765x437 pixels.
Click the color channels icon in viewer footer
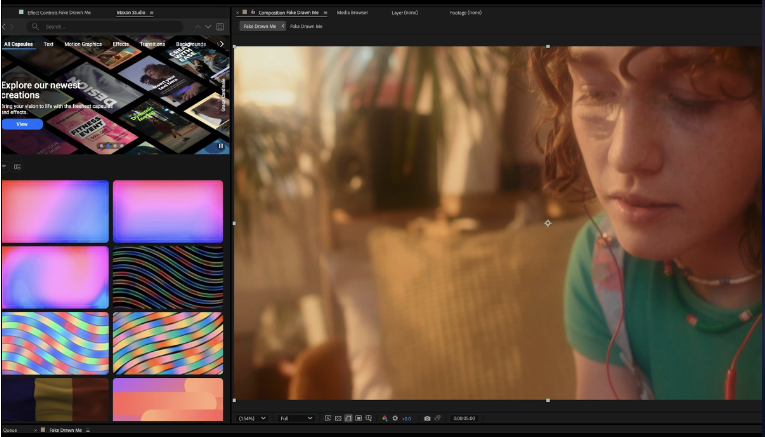pyautogui.click(x=385, y=418)
